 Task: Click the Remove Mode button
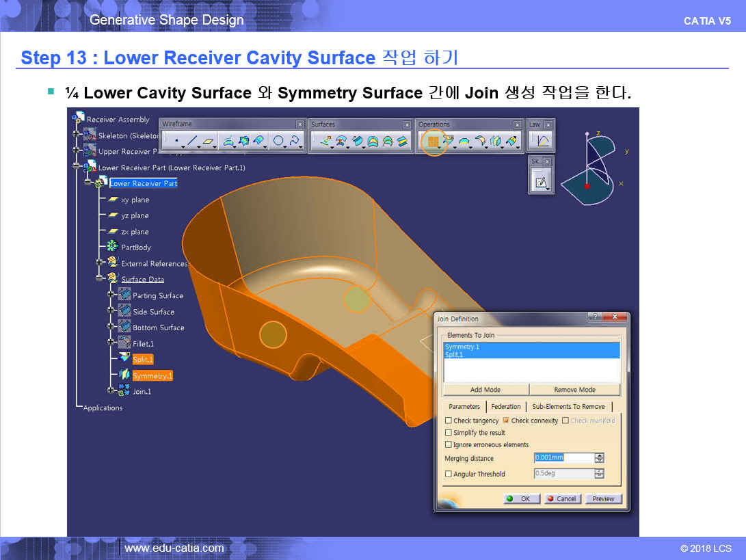(574, 390)
